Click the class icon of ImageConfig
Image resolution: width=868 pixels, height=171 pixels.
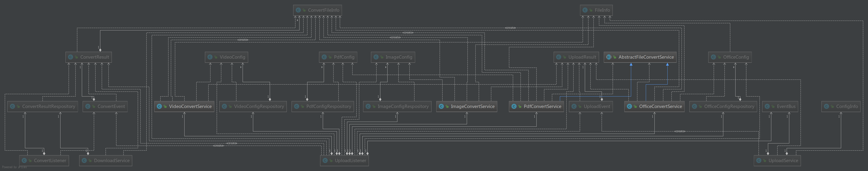point(376,57)
